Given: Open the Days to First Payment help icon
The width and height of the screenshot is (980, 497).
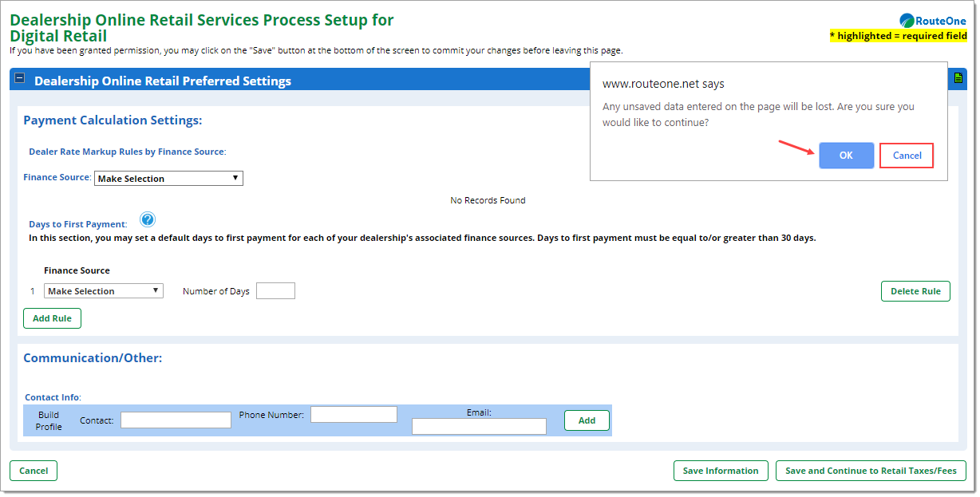Looking at the screenshot, I should (148, 219).
